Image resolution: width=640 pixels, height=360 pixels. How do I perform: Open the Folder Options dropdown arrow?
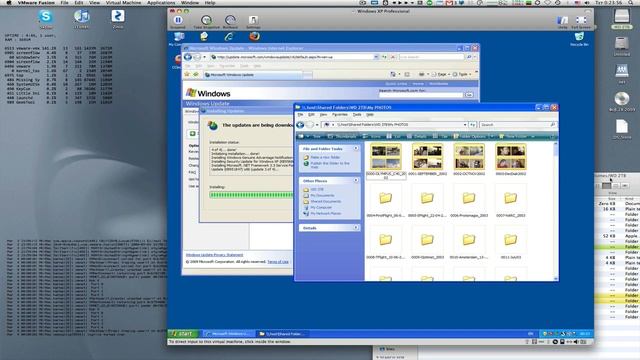tap(491, 136)
